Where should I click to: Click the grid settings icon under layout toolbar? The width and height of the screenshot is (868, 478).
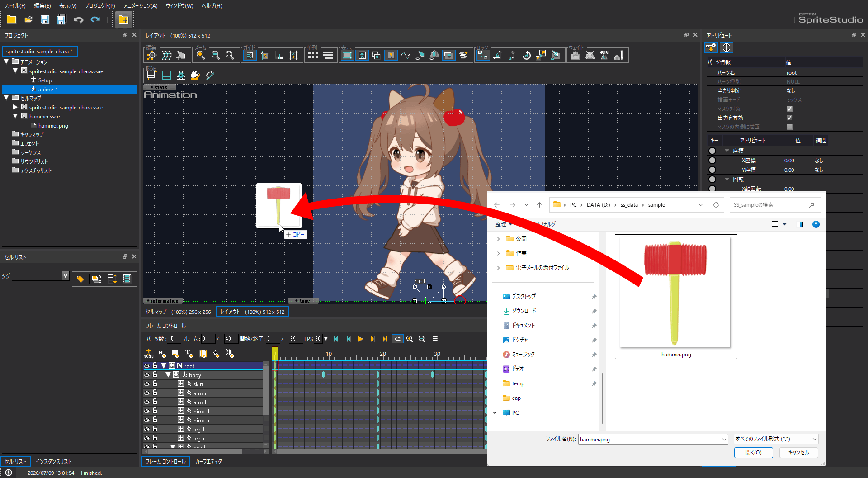[x=151, y=75]
